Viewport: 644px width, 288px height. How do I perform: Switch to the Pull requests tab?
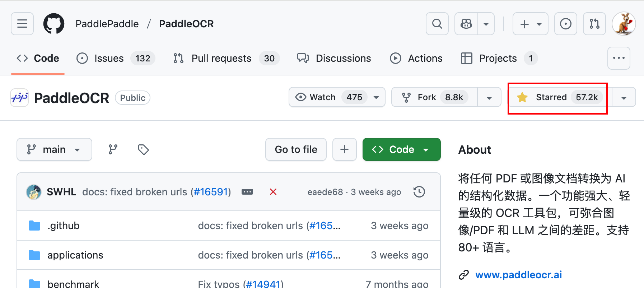pos(221,58)
